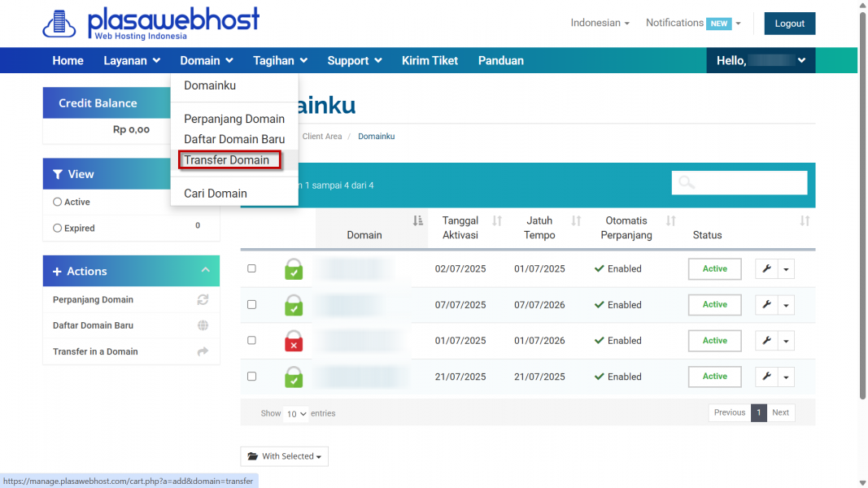Click the refresh icon beside Perpanjang Domain

coord(203,299)
